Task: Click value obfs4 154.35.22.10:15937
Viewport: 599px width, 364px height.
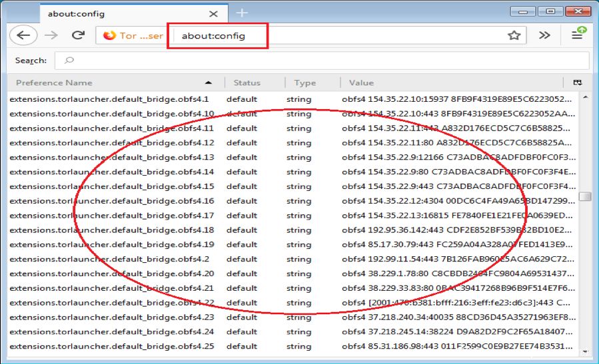Action: click(x=457, y=99)
